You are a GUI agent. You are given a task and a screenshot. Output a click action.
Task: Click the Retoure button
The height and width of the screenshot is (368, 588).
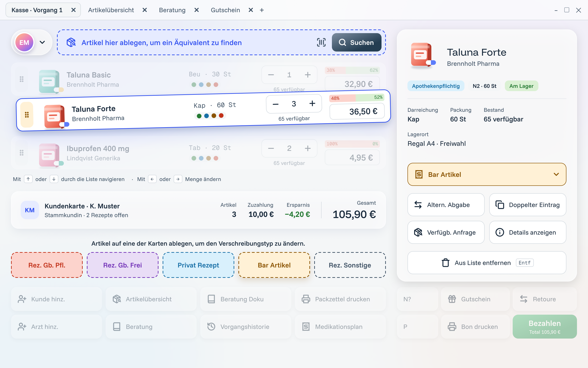tap(545, 299)
